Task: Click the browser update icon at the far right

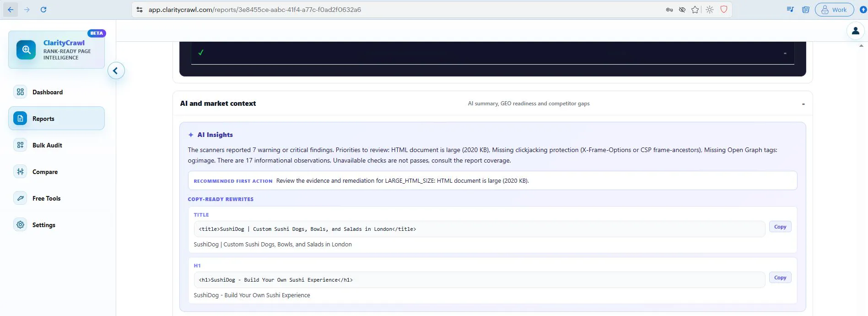Action: click(863, 10)
